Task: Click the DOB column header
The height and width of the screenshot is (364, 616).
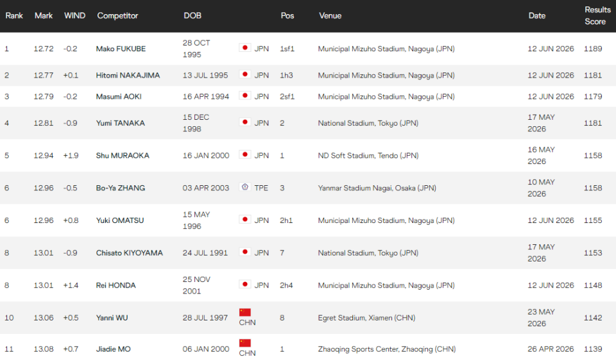Action: [x=192, y=15]
